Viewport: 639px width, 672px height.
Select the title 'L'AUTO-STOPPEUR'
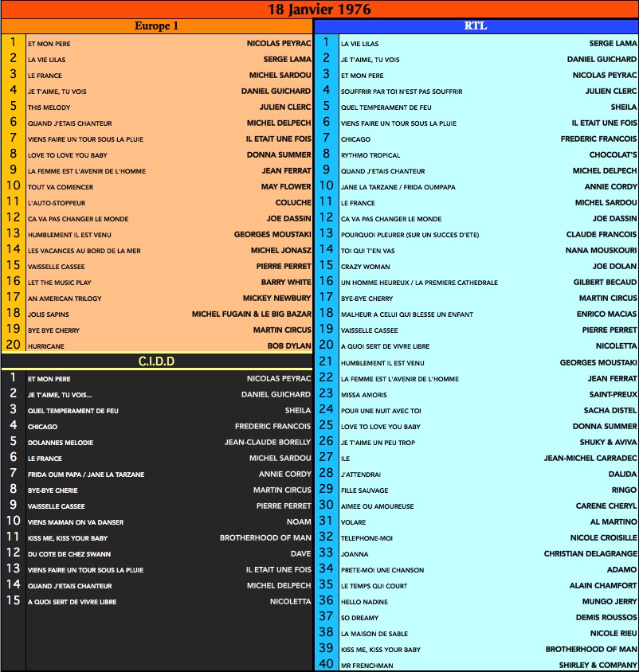tap(57, 203)
